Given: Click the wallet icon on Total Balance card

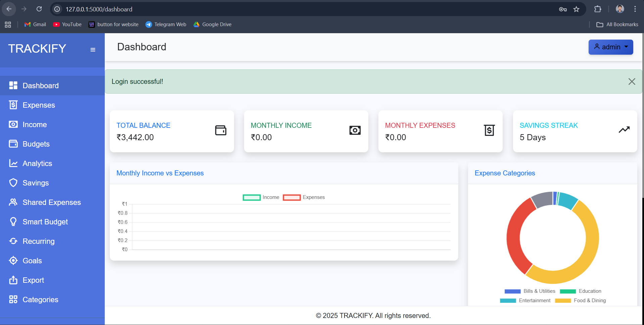Looking at the screenshot, I should 221,130.
